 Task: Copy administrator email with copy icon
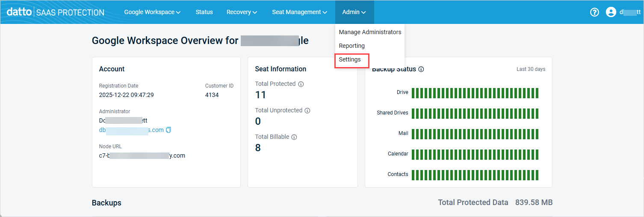click(168, 130)
